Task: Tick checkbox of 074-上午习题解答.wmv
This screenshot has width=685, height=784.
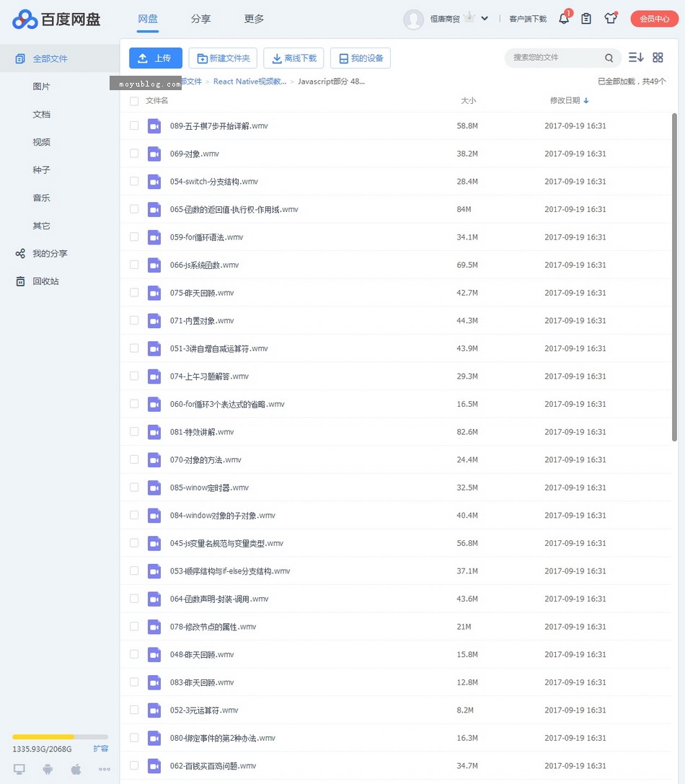Action: 134,376
